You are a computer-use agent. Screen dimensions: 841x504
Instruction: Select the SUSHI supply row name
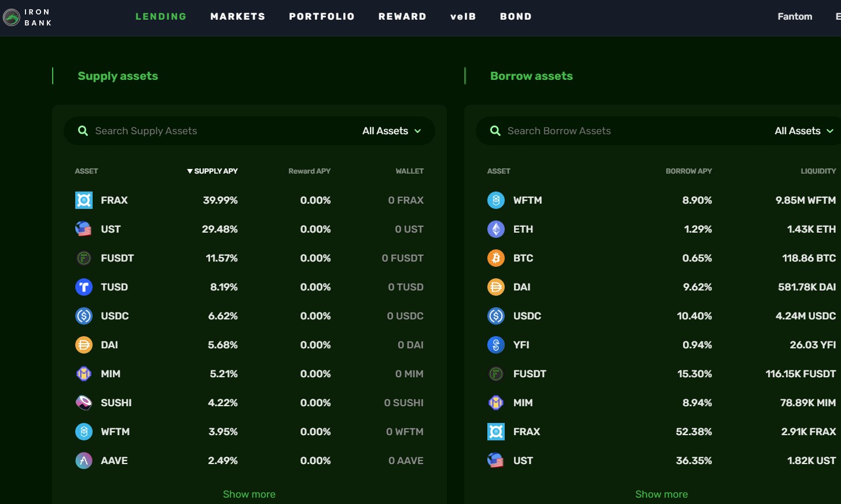(x=116, y=403)
